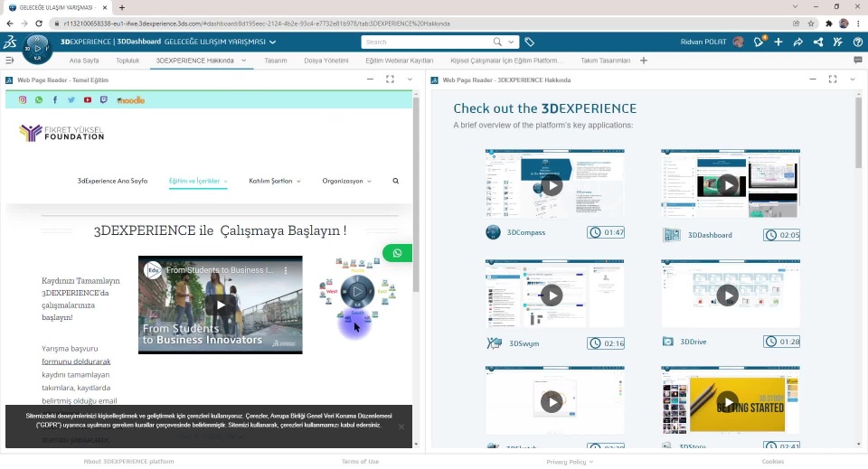Click the Ridvan POLAT profile avatar
868x469 pixels.
pyautogui.click(x=738, y=42)
